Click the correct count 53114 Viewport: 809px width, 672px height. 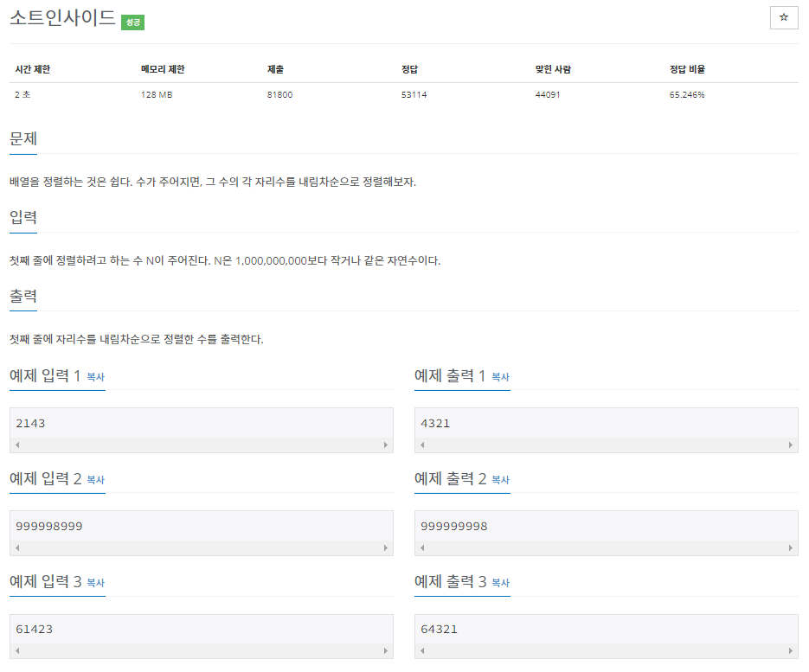point(414,95)
